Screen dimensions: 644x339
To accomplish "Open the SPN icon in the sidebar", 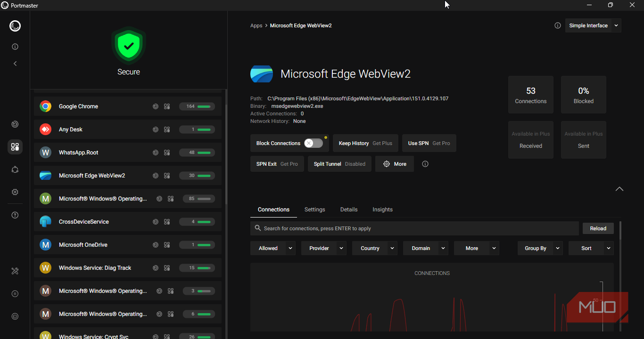I will point(15,169).
